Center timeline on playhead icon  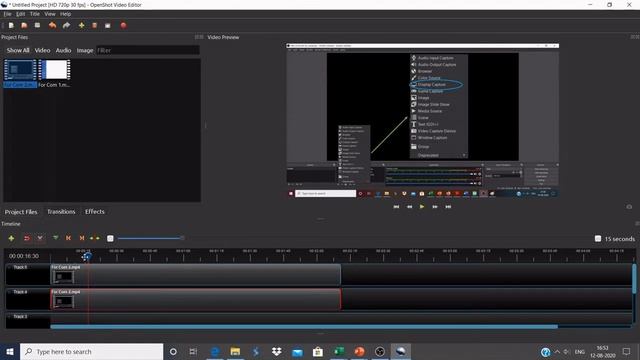(95, 238)
